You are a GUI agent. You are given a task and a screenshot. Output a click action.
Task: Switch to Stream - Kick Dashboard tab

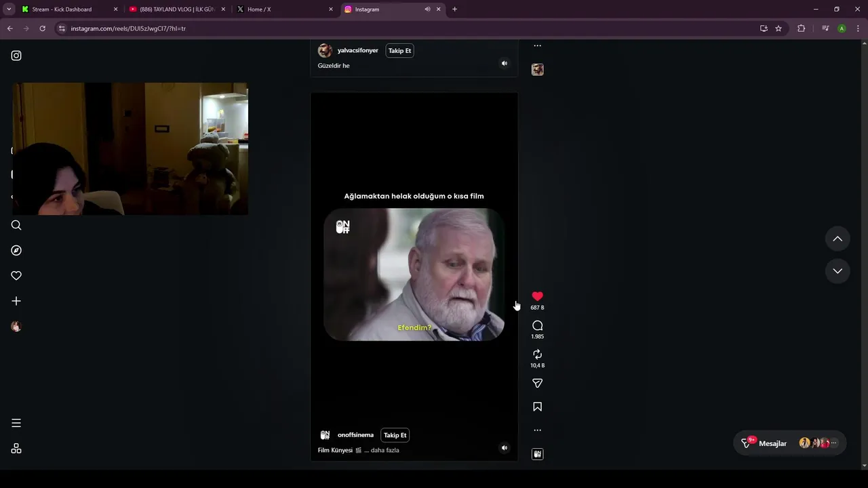(62, 9)
